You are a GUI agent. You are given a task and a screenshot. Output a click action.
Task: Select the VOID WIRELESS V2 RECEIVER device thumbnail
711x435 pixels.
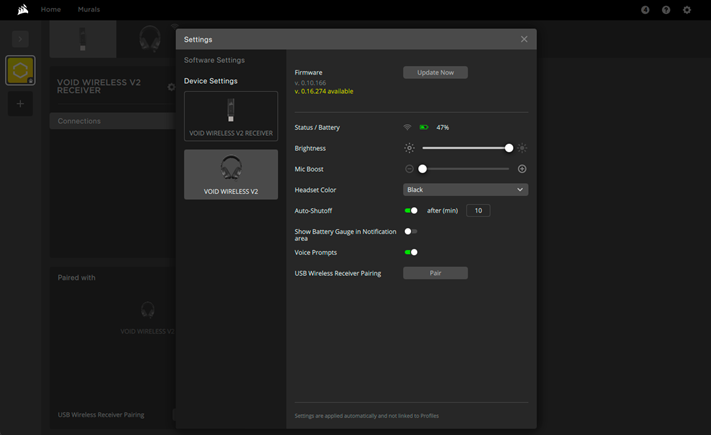(x=231, y=116)
